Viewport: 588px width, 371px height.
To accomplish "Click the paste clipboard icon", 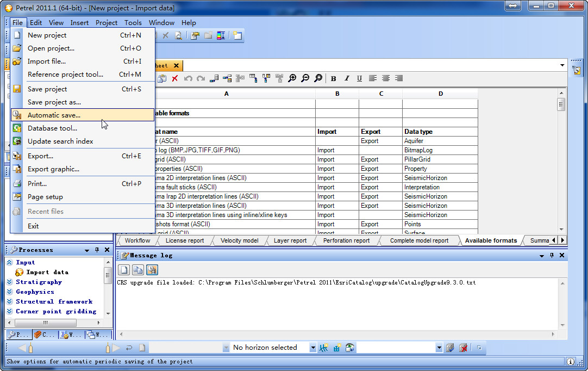I will [161, 78].
